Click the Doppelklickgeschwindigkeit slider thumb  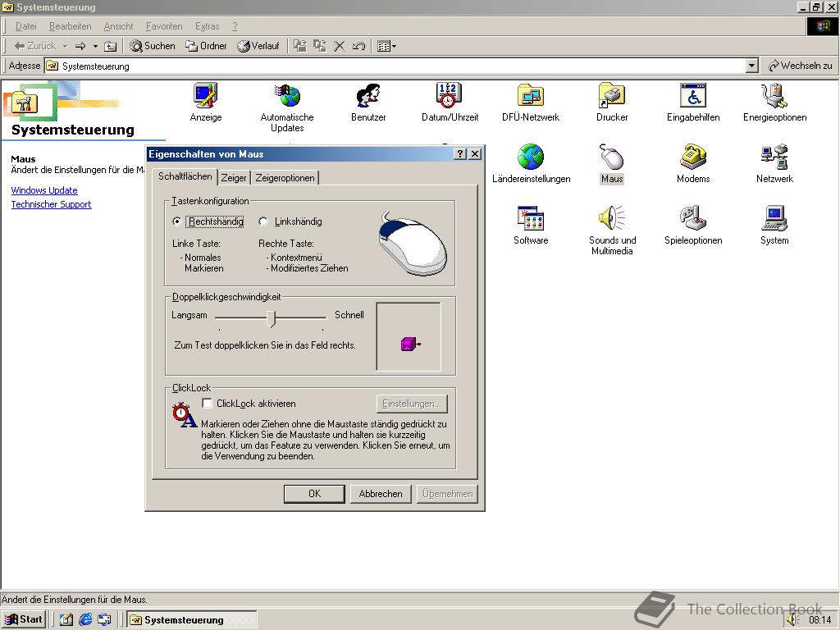pos(271,318)
